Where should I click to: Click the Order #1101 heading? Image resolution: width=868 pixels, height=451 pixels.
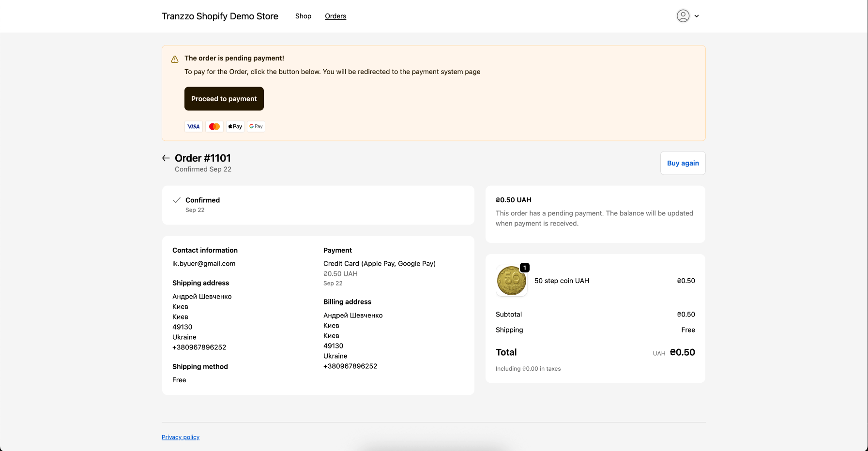203,158
